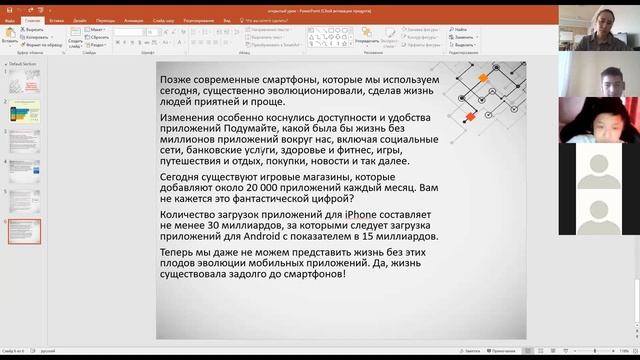
Task: Open the Select (Выделить) dropdown
Action: [x=463, y=45]
